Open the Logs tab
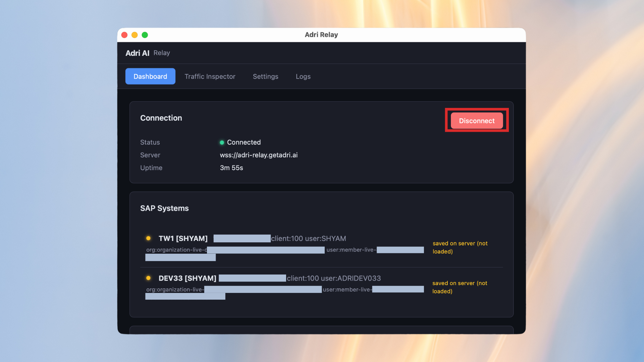The height and width of the screenshot is (362, 644). (x=303, y=76)
